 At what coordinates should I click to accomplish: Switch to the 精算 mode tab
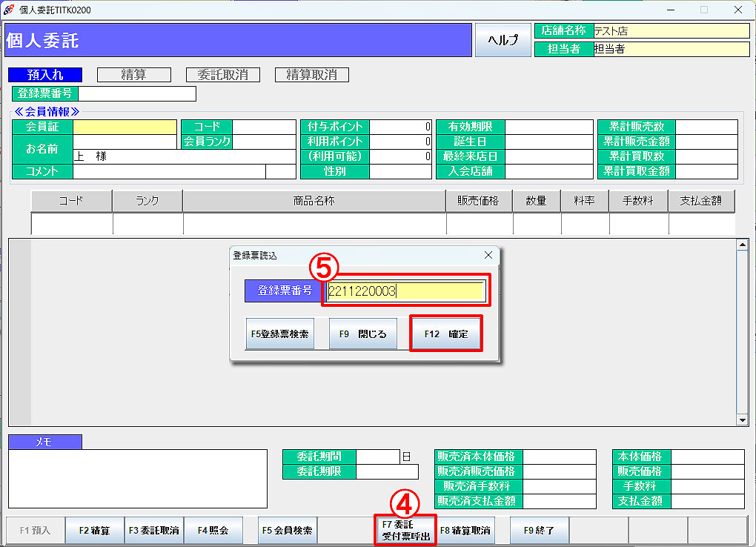pos(133,75)
